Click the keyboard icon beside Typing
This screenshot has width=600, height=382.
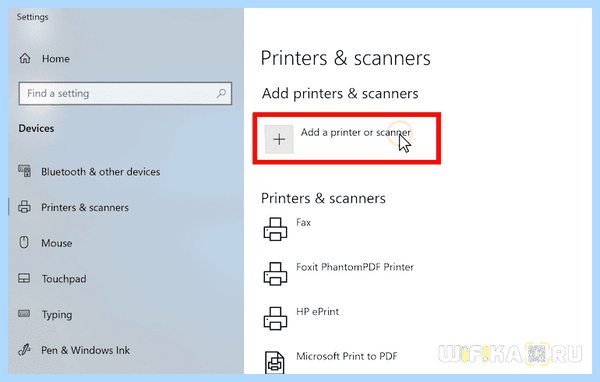pos(24,314)
